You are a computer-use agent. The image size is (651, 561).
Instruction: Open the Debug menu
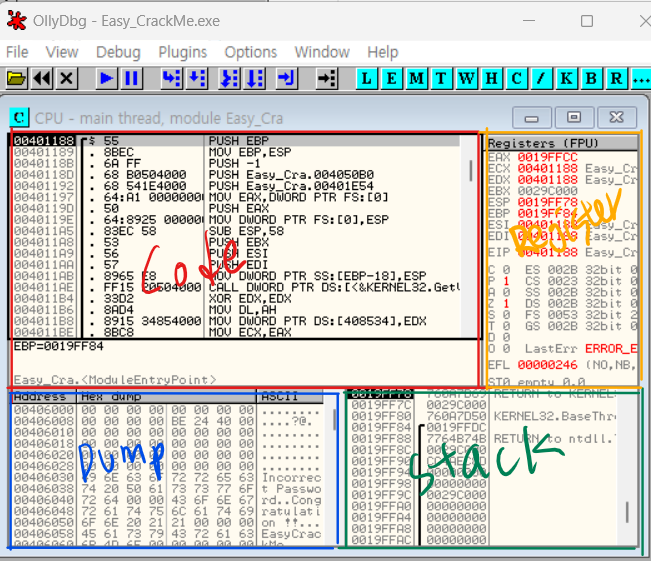(x=118, y=52)
